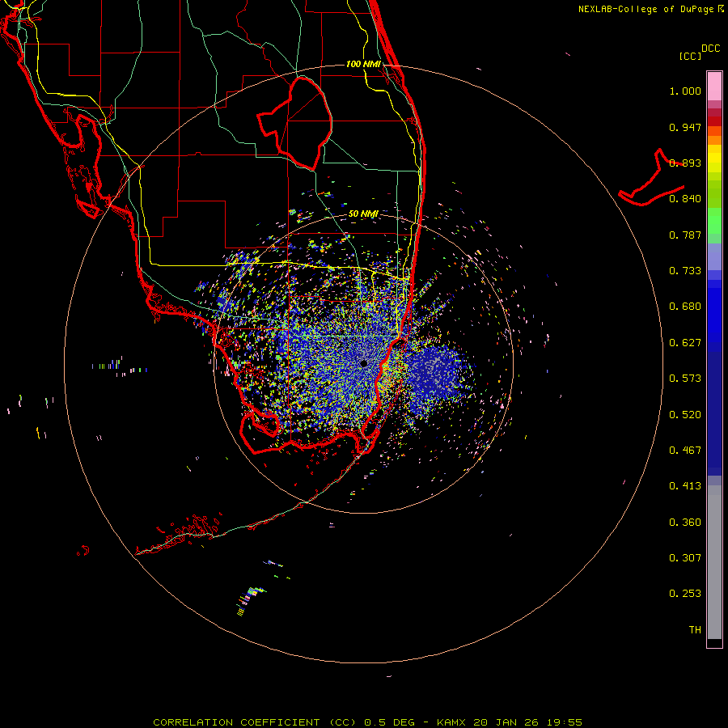Select the 0.680 scale value
Image resolution: width=728 pixels, height=728 pixels.
tap(685, 307)
